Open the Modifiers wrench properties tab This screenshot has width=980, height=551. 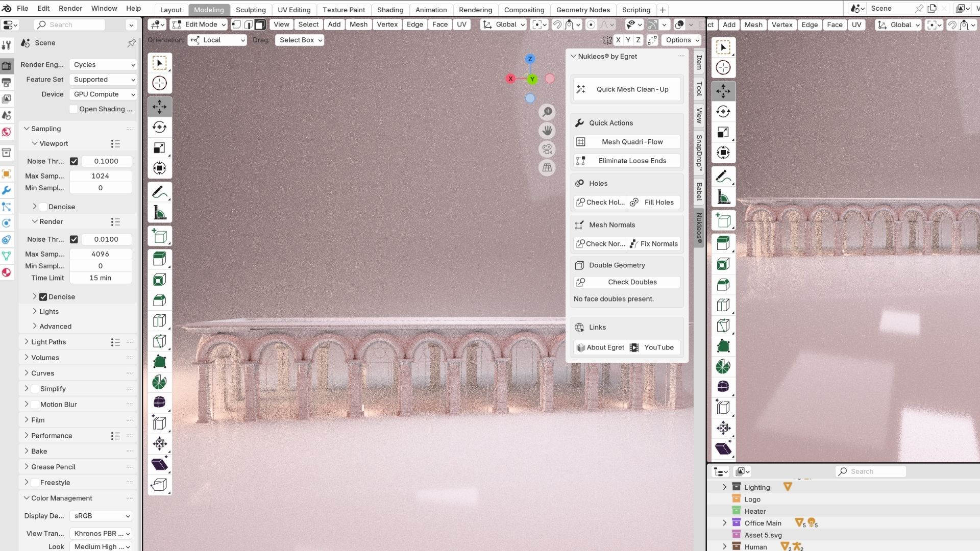[7, 190]
